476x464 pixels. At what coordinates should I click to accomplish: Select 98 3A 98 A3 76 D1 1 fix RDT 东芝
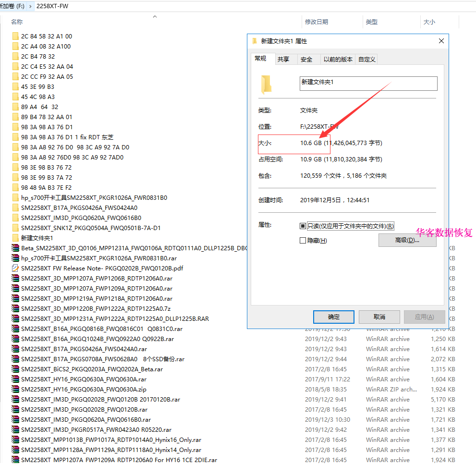pyautogui.click(x=67, y=137)
